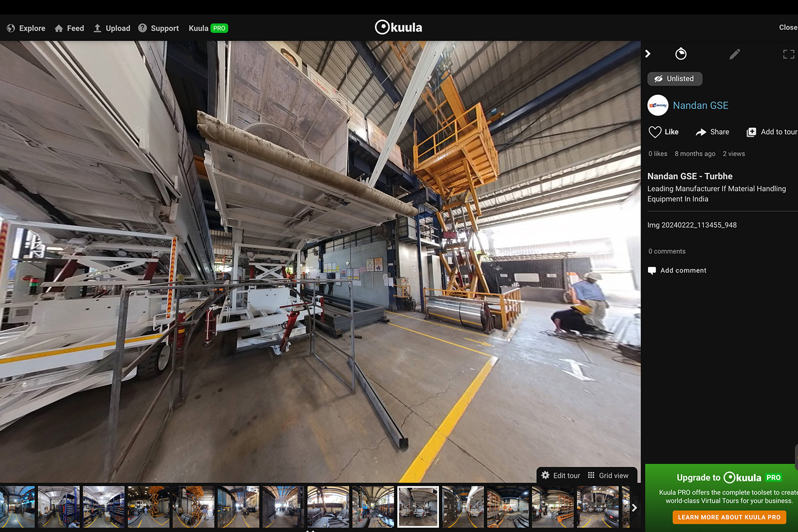This screenshot has height=532, width=798.
Task: Open the Explore menu item
Action: pyautogui.click(x=26, y=28)
